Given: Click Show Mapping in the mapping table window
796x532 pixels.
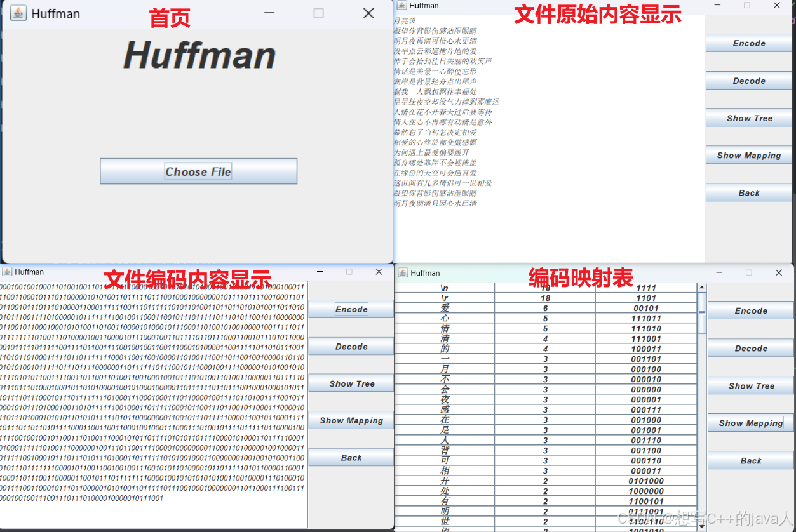Looking at the screenshot, I should coord(750,423).
